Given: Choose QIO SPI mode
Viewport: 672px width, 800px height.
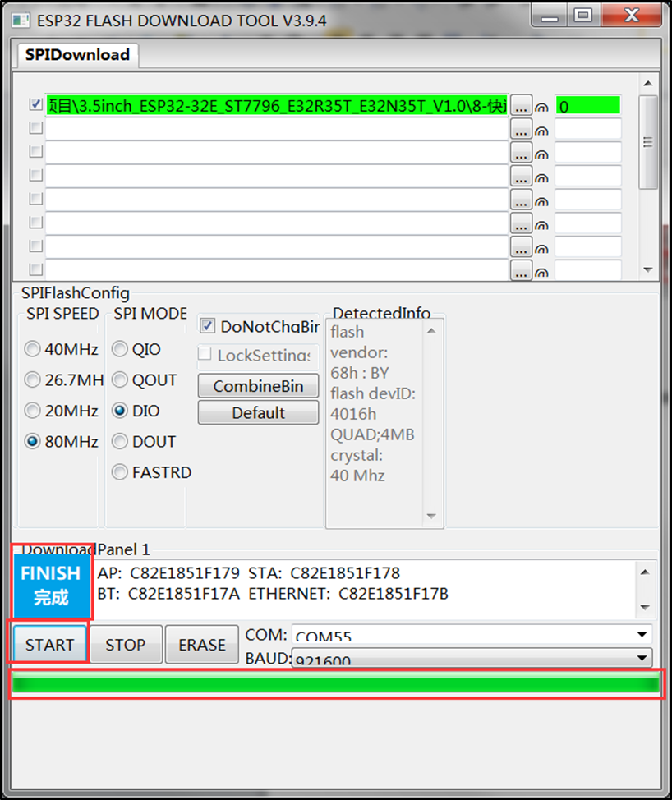Looking at the screenshot, I should pos(120,349).
